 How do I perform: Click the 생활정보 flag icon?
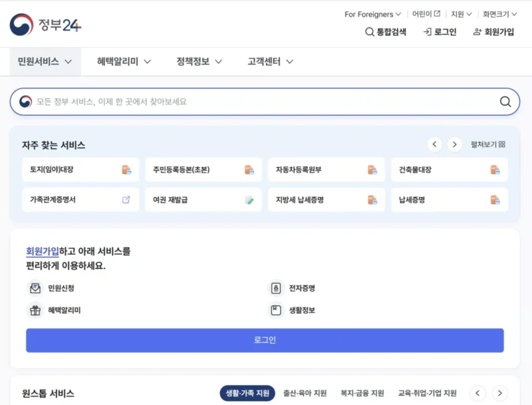277,311
